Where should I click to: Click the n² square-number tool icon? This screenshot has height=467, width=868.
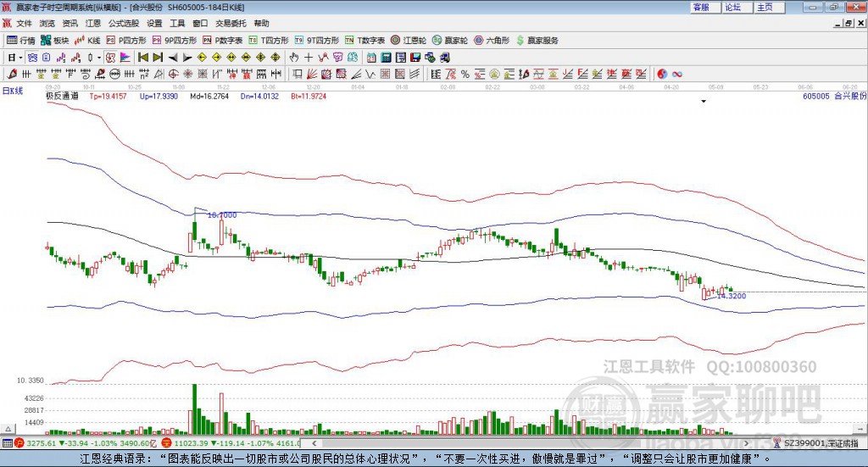coord(144,74)
